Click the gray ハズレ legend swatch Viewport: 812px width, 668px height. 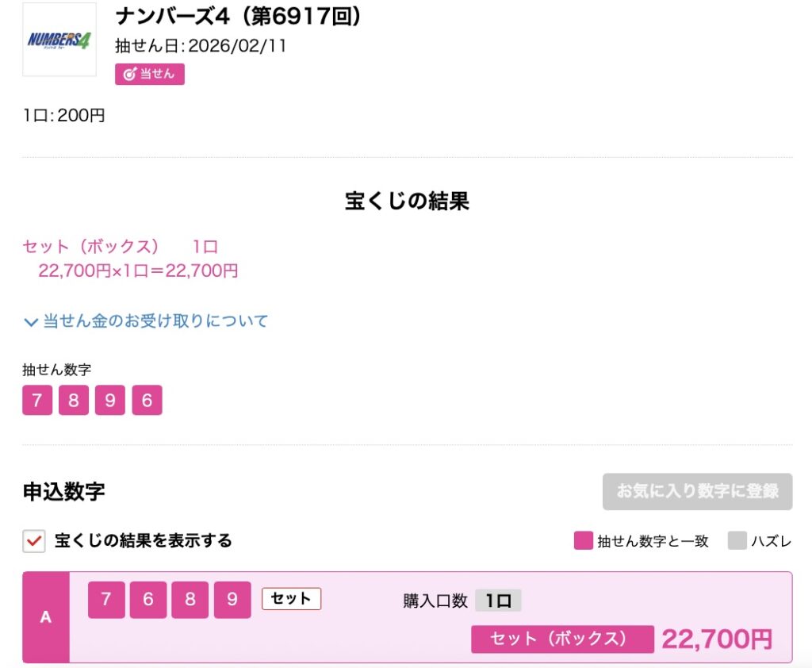[x=737, y=541]
